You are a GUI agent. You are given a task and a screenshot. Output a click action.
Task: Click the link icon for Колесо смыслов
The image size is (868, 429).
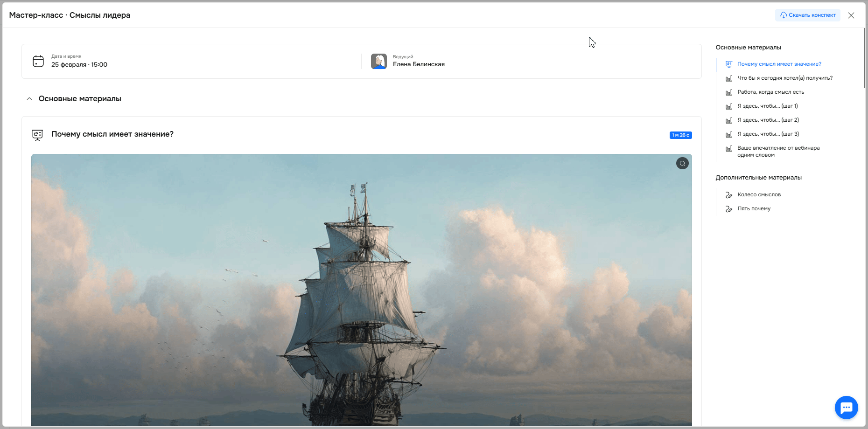(729, 195)
